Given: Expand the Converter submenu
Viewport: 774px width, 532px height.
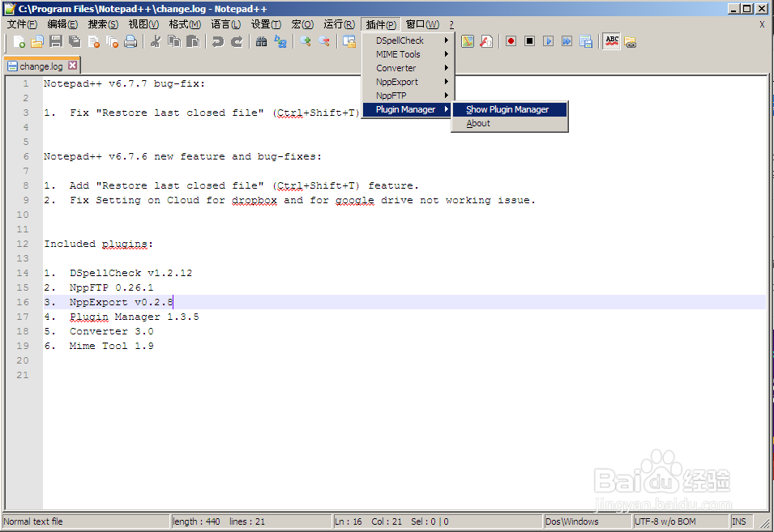Looking at the screenshot, I should pos(408,68).
